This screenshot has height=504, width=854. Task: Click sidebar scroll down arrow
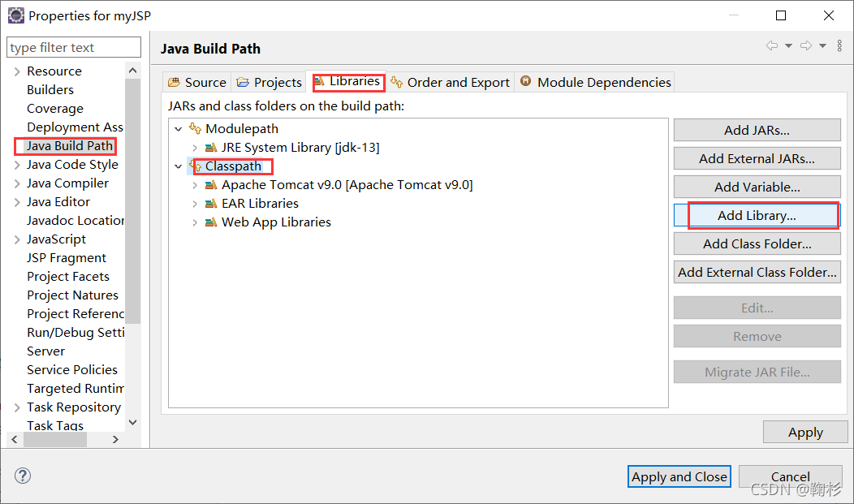click(132, 422)
